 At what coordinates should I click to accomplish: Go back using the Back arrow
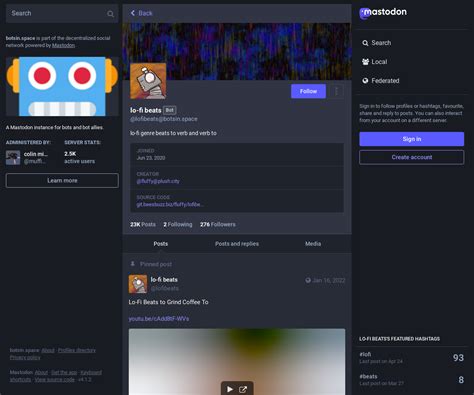point(141,13)
